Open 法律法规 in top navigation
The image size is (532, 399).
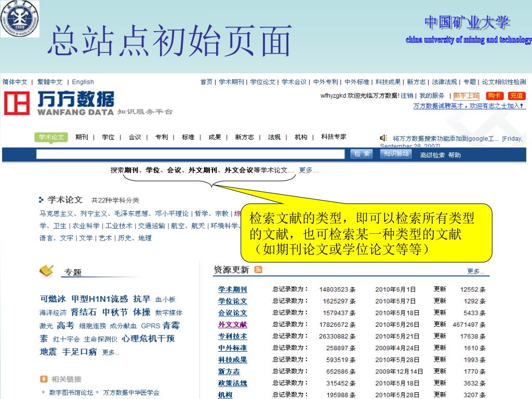(x=445, y=82)
